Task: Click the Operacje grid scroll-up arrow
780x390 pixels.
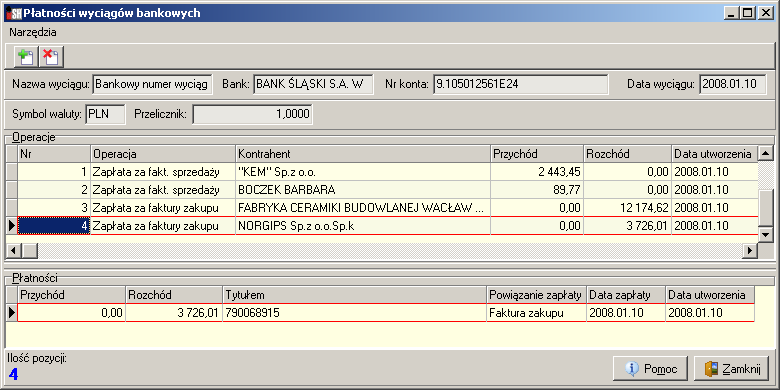Action: coord(765,153)
